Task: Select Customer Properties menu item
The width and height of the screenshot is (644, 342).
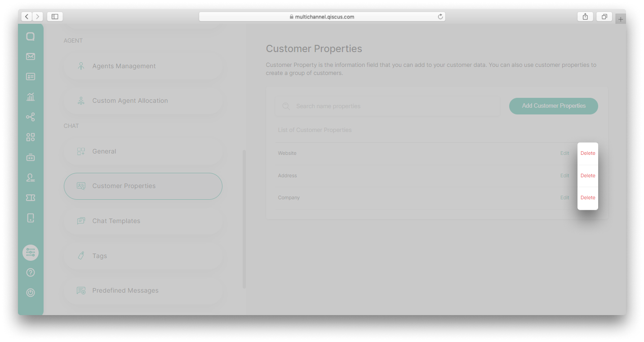Action: click(143, 186)
